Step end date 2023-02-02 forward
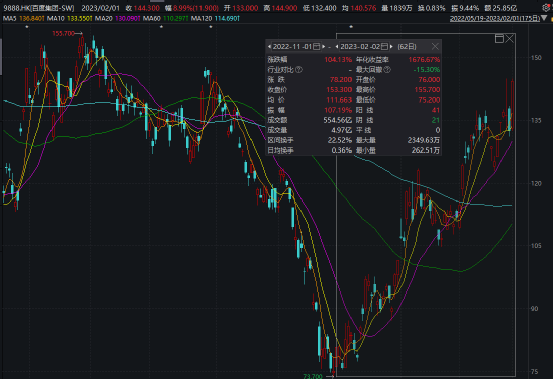This screenshot has width=553, height=379. click(x=391, y=47)
